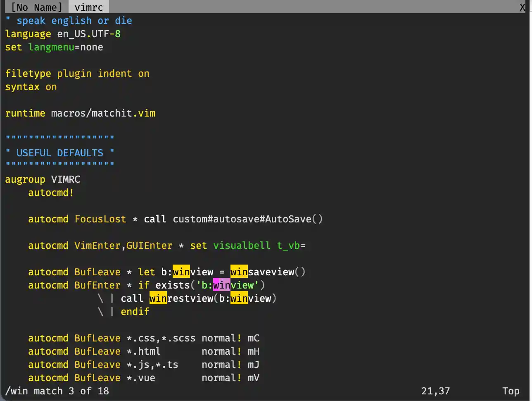Click the '*.vue' file pattern

pos(141,378)
